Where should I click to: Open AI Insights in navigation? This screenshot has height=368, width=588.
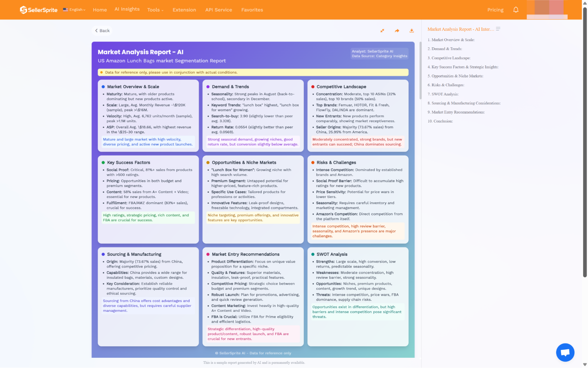[x=127, y=9]
